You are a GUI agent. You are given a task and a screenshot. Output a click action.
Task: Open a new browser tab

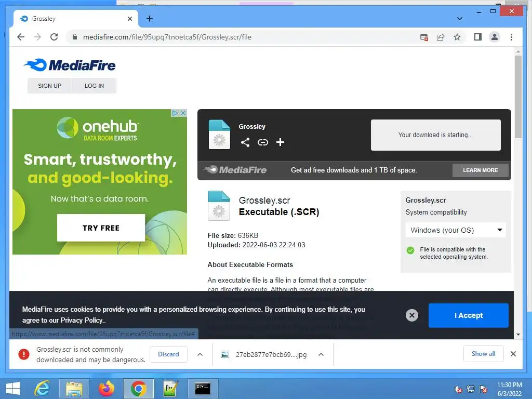[x=150, y=19]
